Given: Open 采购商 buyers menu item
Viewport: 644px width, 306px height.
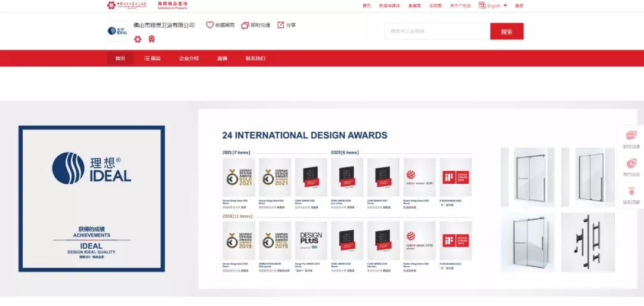Looking at the screenshot, I should pyautogui.click(x=435, y=6).
